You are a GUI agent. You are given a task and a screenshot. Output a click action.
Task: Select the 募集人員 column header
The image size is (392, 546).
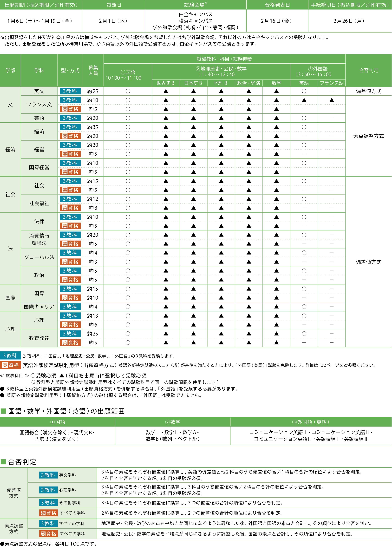coord(93,70)
